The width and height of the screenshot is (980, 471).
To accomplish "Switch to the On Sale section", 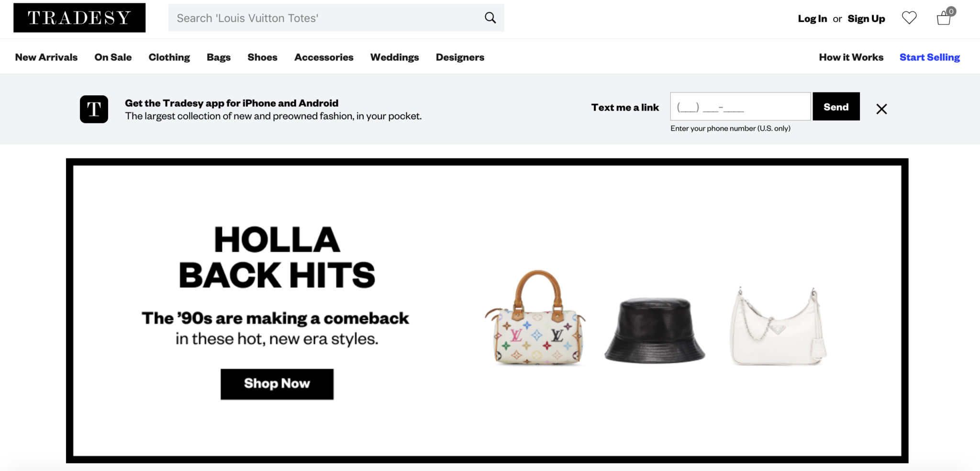I will tap(113, 57).
